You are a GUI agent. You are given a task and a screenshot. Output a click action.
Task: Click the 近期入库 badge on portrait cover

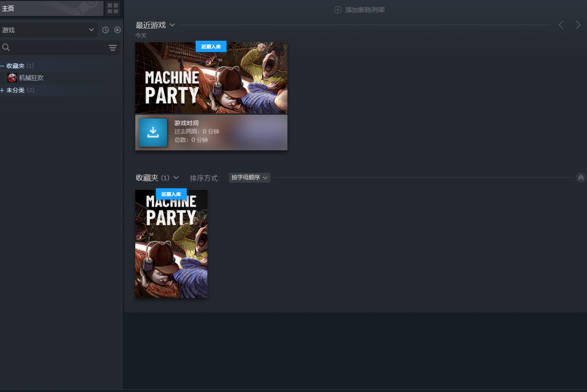[x=171, y=194]
